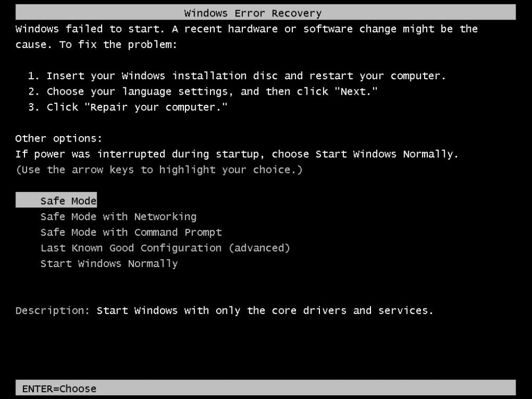The image size is (532, 399).
Task: Click step 2 about language settings
Action: tap(202, 92)
